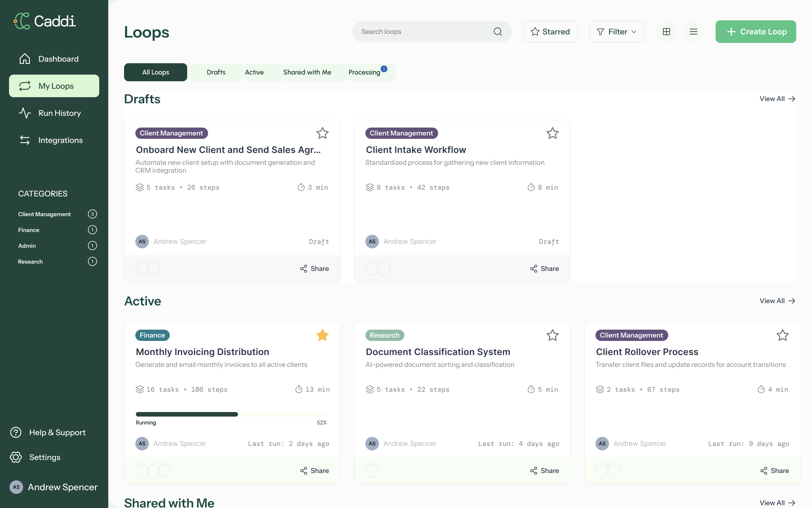Click Client Management tag on Rollover card
The image size is (812, 508).
click(632, 335)
